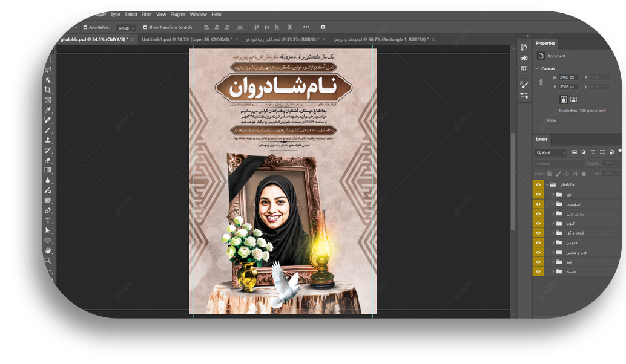
Task: Collapse the Canvas section in Properties
Action: pyautogui.click(x=537, y=68)
